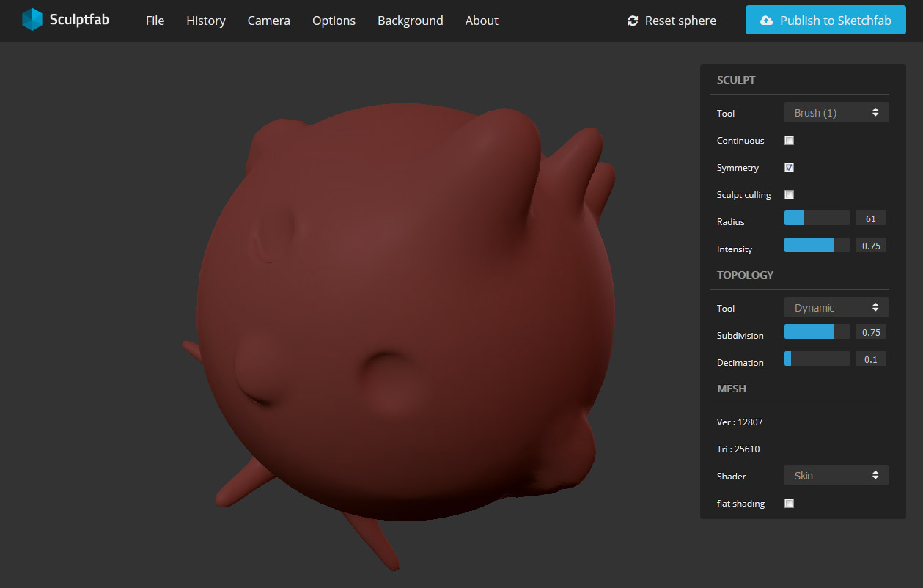The width and height of the screenshot is (923, 588).
Task: Open the History menu
Action: pos(206,21)
